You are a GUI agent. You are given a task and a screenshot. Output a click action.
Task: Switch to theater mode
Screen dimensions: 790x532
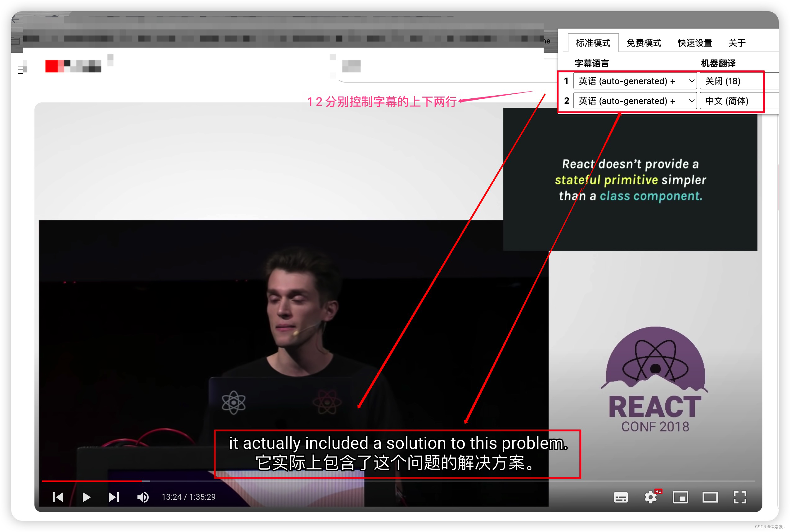click(x=710, y=498)
